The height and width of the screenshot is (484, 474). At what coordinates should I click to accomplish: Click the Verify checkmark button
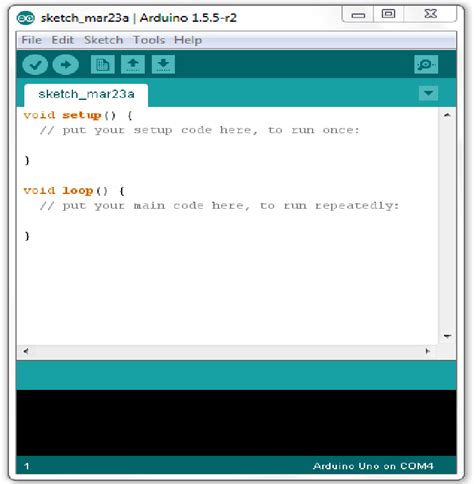pos(35,65)
